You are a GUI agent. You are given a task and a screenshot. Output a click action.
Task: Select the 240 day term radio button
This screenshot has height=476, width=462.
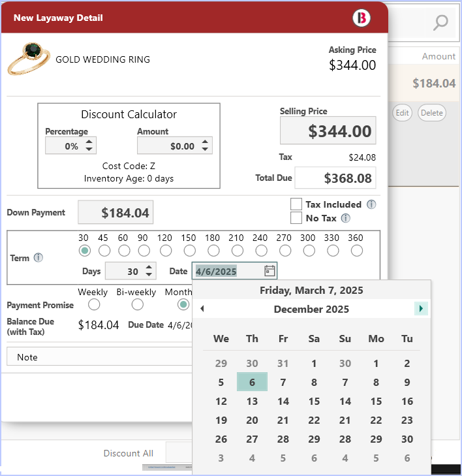[261, 251]
